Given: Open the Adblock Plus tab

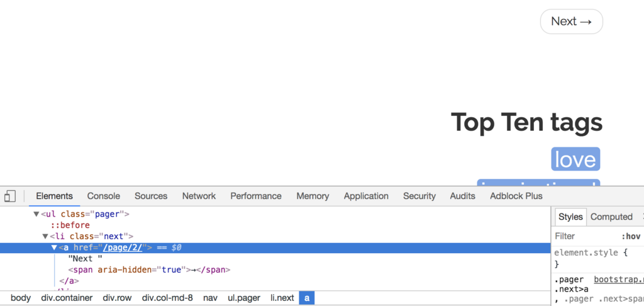Looking at the screenshot, I should pyautogui.click(x=516, y=196).
